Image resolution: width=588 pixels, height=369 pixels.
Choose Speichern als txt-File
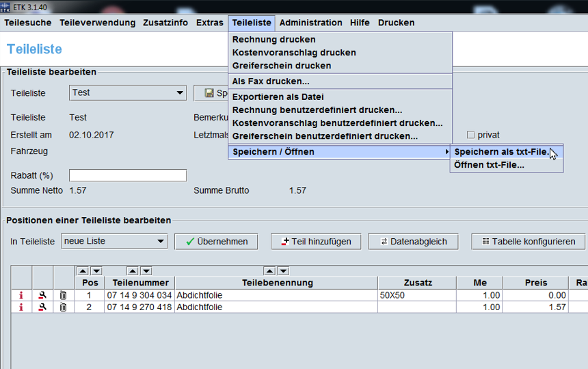pos(506,152)
